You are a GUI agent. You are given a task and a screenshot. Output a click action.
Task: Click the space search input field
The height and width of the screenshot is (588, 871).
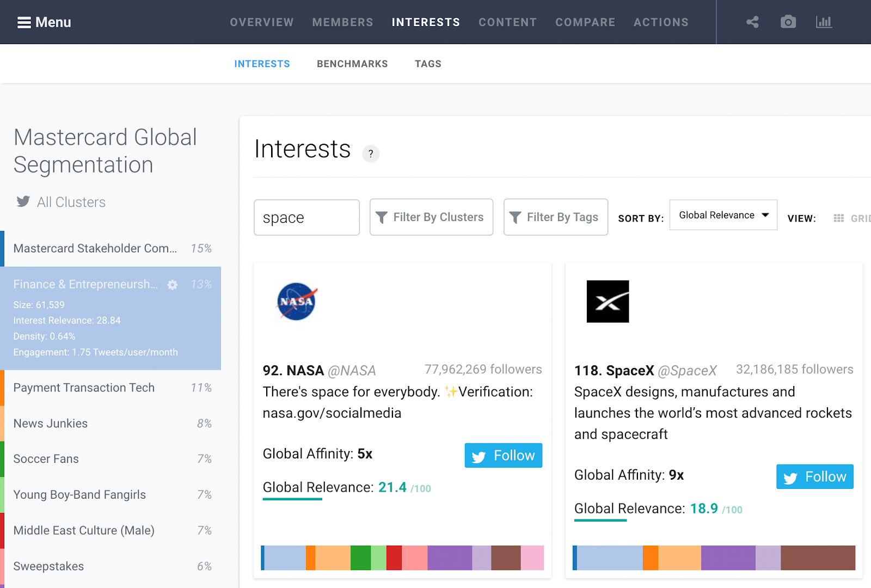click(x=306, y=217)
